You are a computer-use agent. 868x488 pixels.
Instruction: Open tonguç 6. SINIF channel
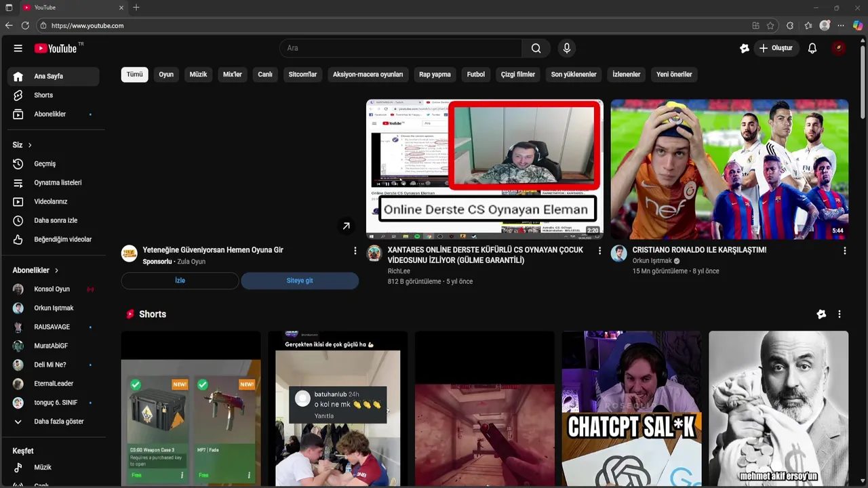point(54,403)
